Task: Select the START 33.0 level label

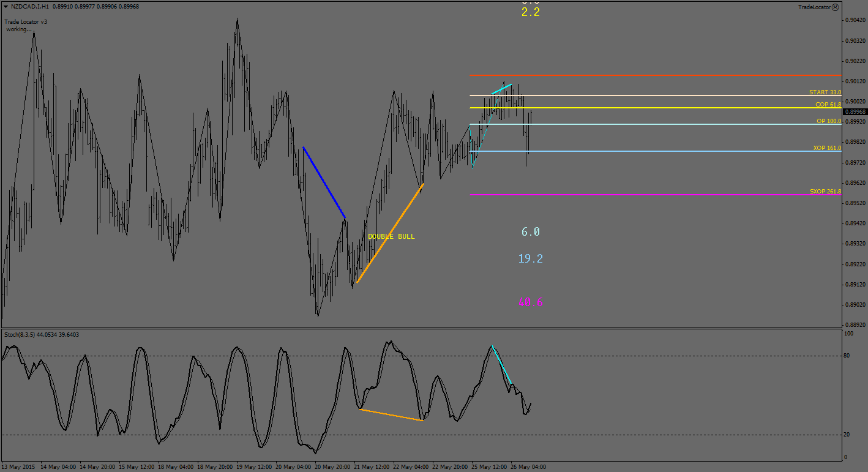Action: [825, 92]
